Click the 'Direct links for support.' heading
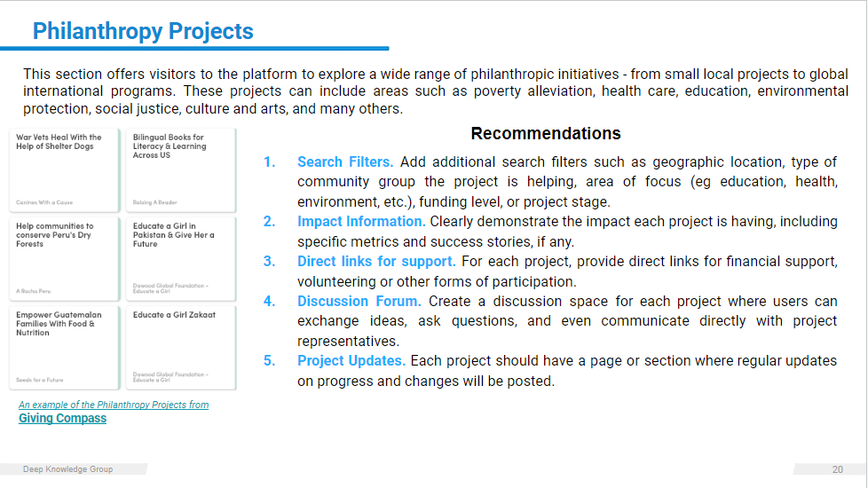868x488 pixels. coord(376,262)
